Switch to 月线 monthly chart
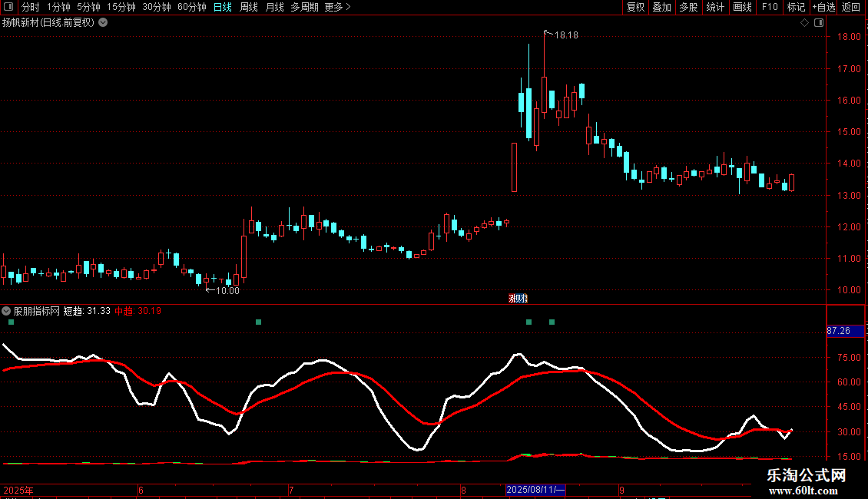This screenshot has width=868, height=499. (x=274, y=7)
